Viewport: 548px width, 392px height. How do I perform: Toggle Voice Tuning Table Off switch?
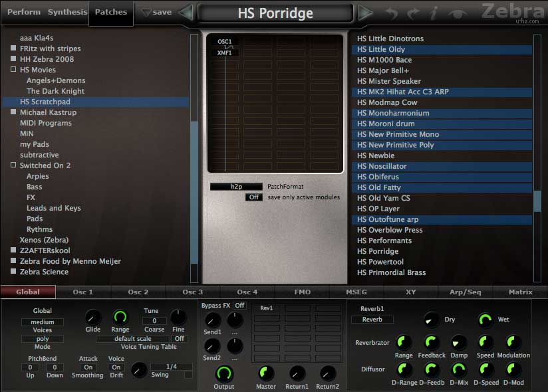[180, 339]
